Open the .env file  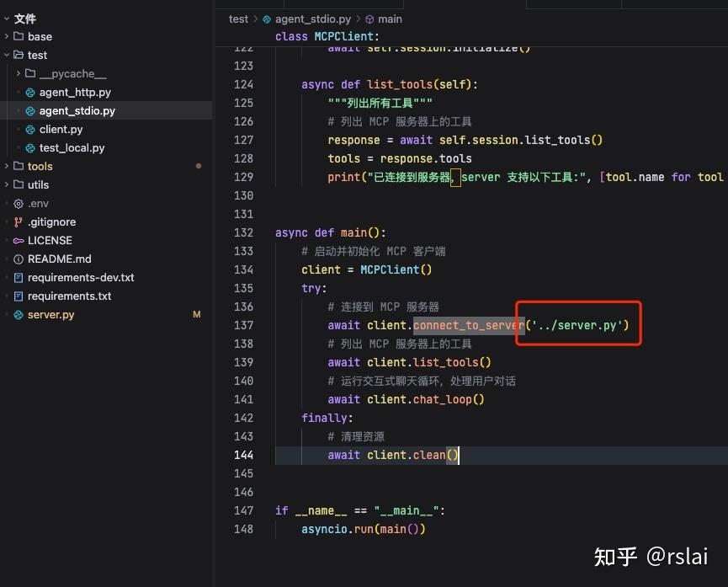click(38, 204)
